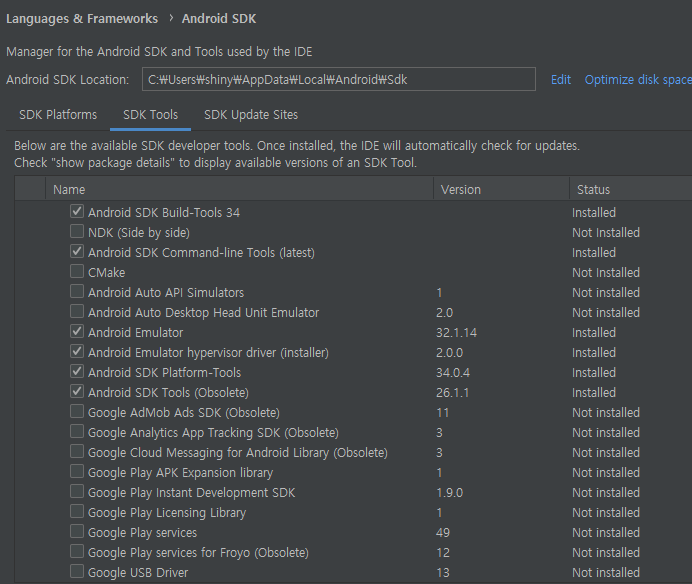Viewport: 692px width, 584px height.
Task: Check Android Auto Desktop Head Unit Emulator
Action: point(77,311)
